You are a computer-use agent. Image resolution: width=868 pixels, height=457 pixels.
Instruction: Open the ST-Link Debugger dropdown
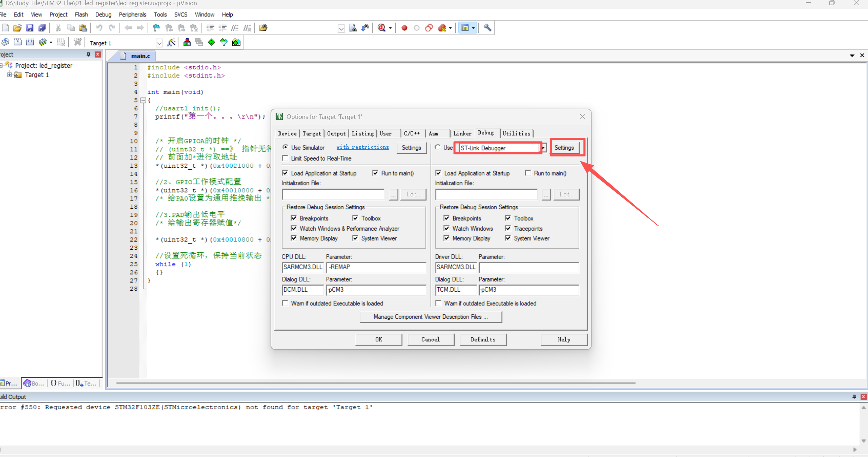pos(544,148)
